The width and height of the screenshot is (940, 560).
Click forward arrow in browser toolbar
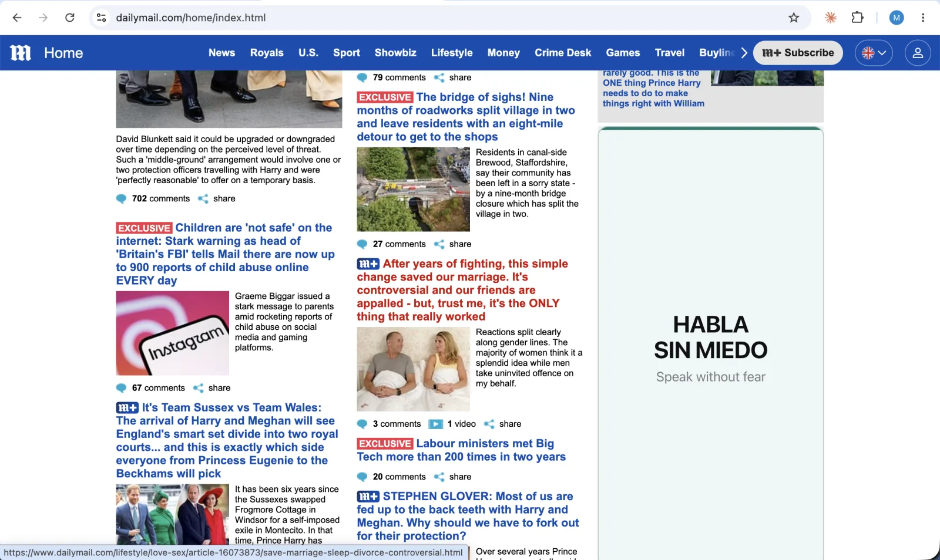pyautogui.click(x=43, y=18)
